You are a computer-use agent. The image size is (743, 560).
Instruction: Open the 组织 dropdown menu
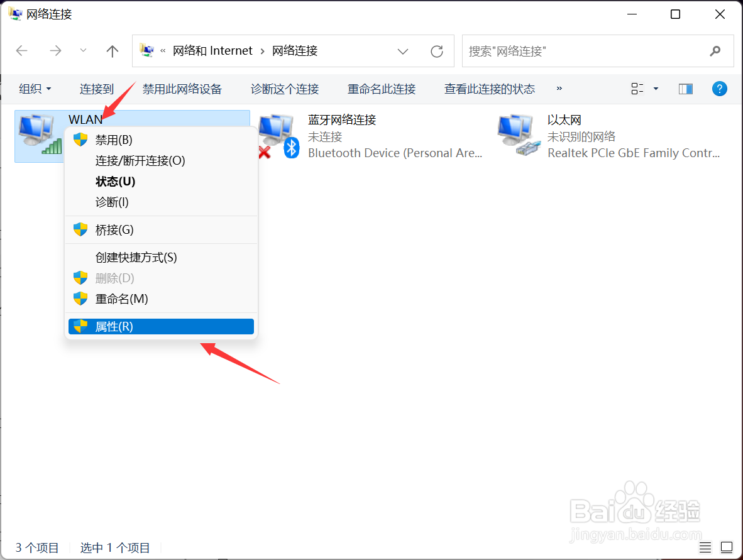(x=35, y=89)
